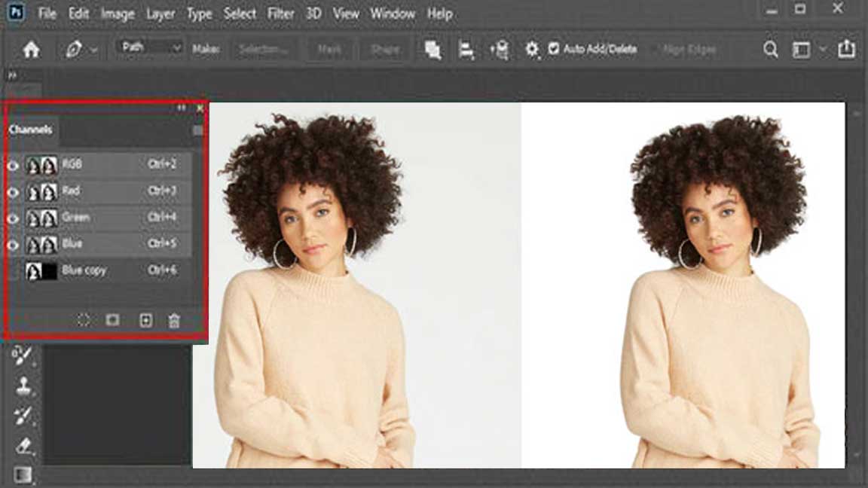Hide the RGB channel eye icon
Image resolution: width=868 pixels, height=488 pixels.
tap(14, 164)
